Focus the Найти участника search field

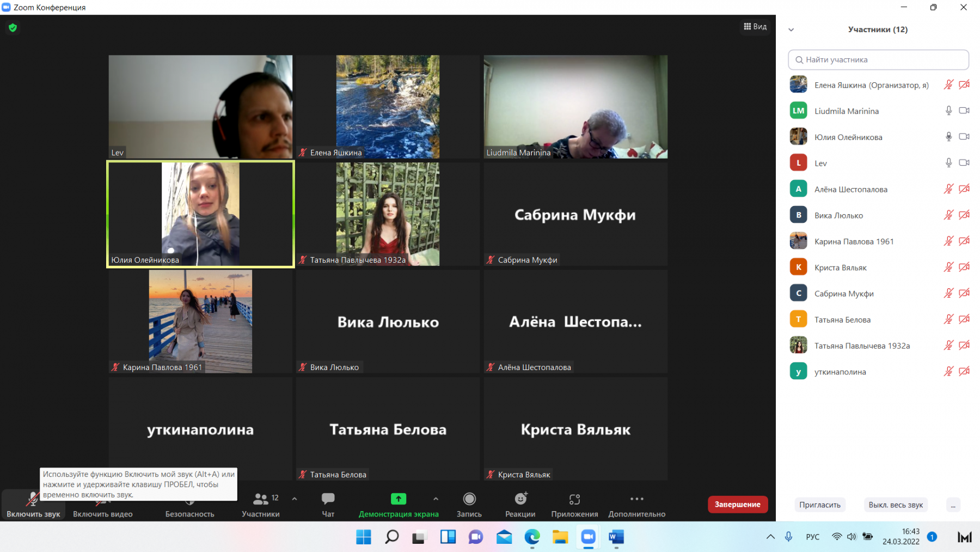878,59
